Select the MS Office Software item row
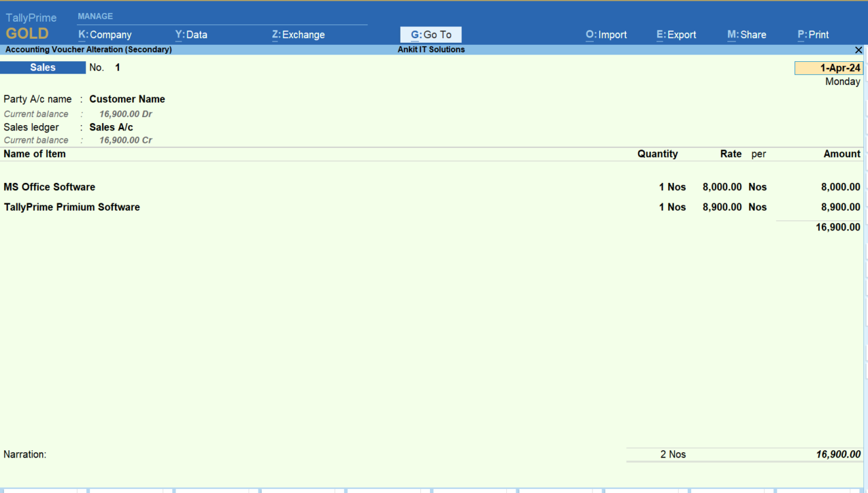Image resolution: width=868 pixels, height=493 pixels. [x=431, y=187]
